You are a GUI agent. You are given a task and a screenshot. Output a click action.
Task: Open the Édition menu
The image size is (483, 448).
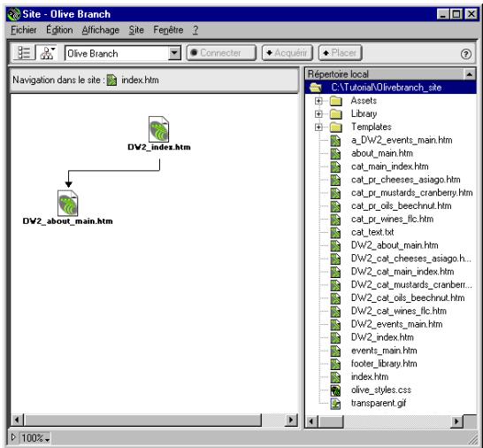click(x=59, y=30)
